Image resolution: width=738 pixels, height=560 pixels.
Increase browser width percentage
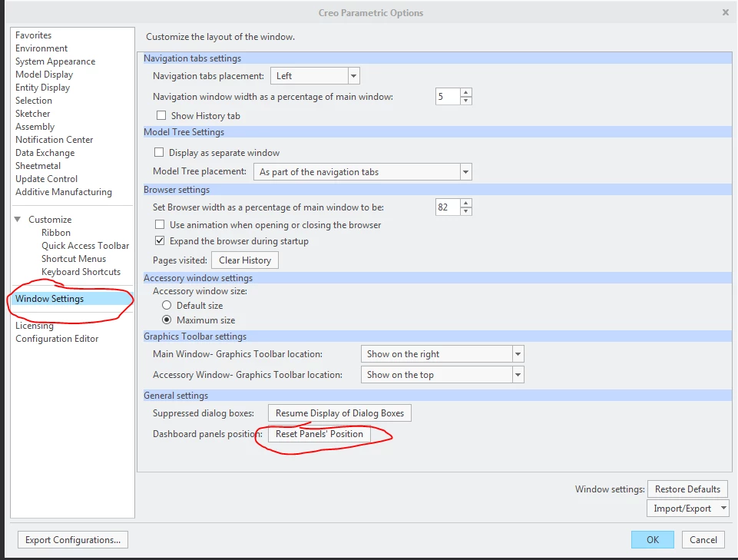466,203
